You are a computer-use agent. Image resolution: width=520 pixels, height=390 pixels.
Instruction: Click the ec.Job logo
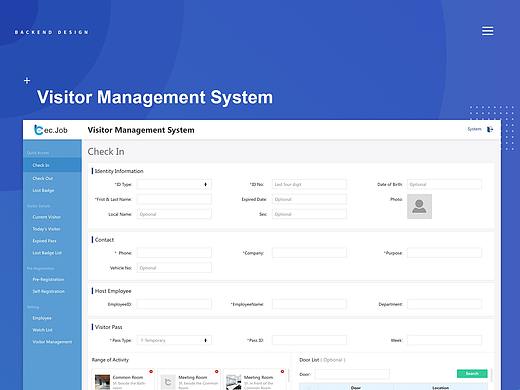click(x=51, y=130)
